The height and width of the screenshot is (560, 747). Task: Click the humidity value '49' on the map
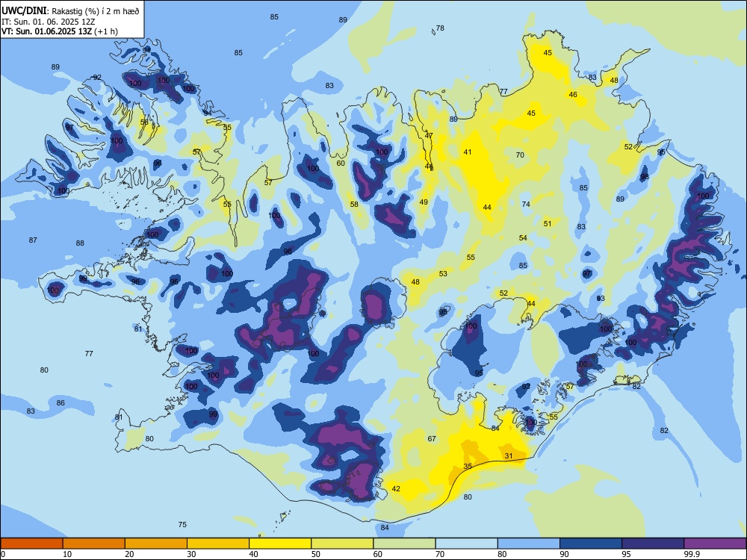[x=424, y=202]
